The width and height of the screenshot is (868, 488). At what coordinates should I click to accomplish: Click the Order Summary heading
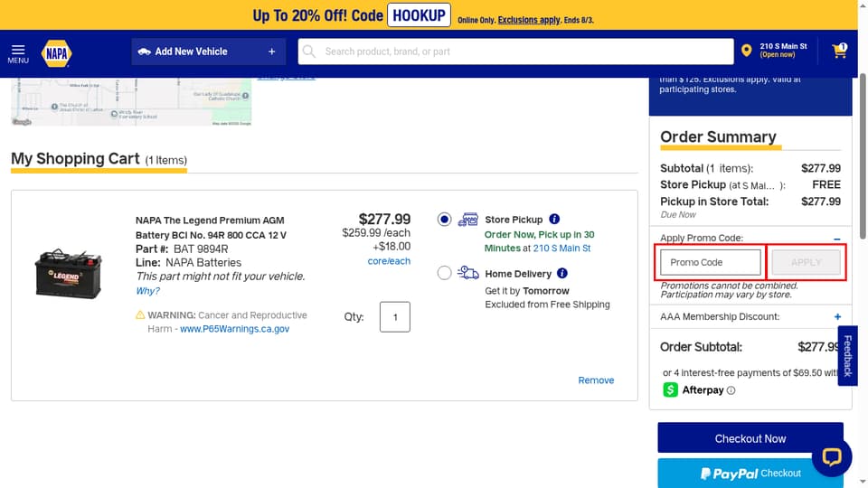tap(718, 136)
